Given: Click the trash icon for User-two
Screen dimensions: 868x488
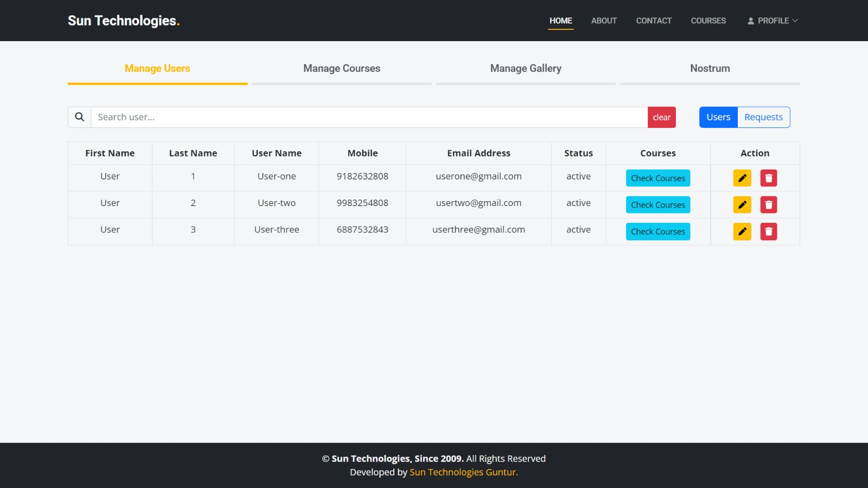Looking at the screenshot, I should point(768,205).
